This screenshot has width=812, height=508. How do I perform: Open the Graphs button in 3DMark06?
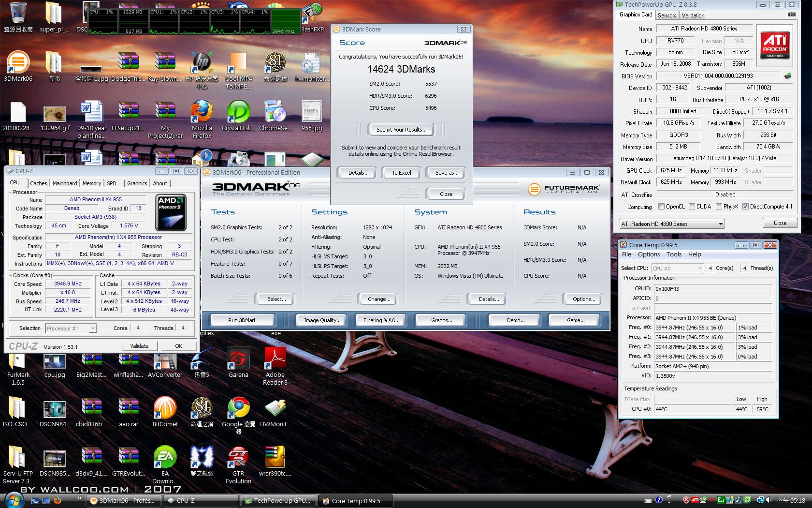441,320
